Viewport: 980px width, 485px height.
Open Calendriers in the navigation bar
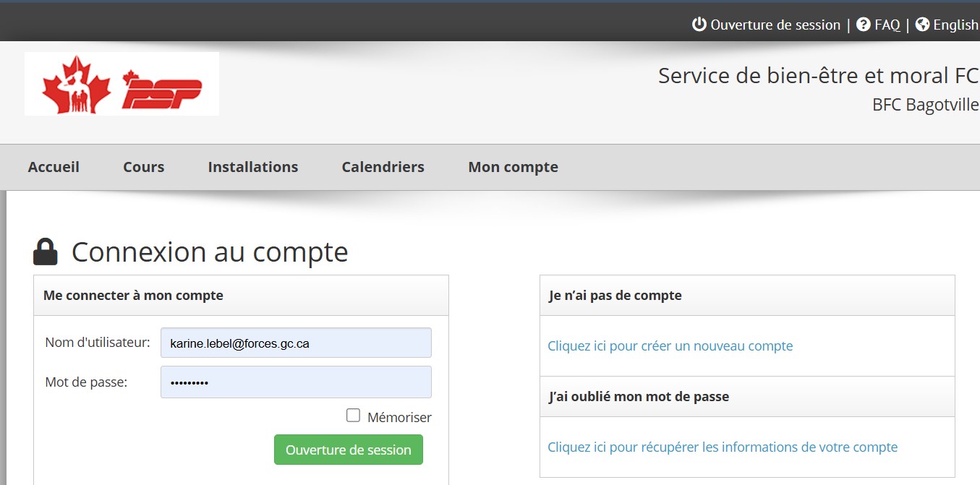click(383, 167)
